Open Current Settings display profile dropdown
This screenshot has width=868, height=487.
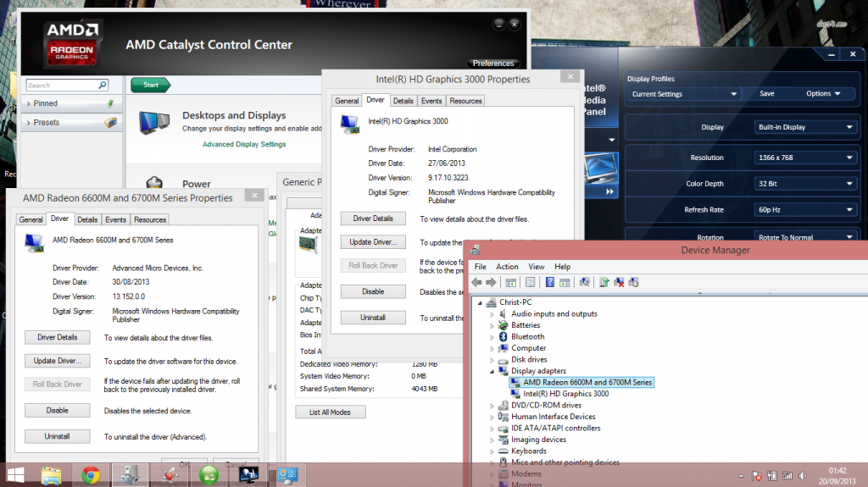(x=684, y=94)
